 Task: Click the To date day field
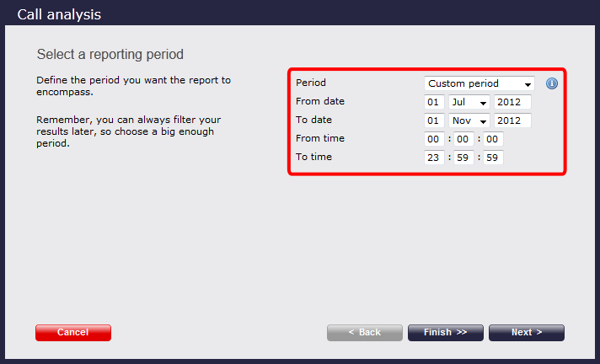click(434, 120)
